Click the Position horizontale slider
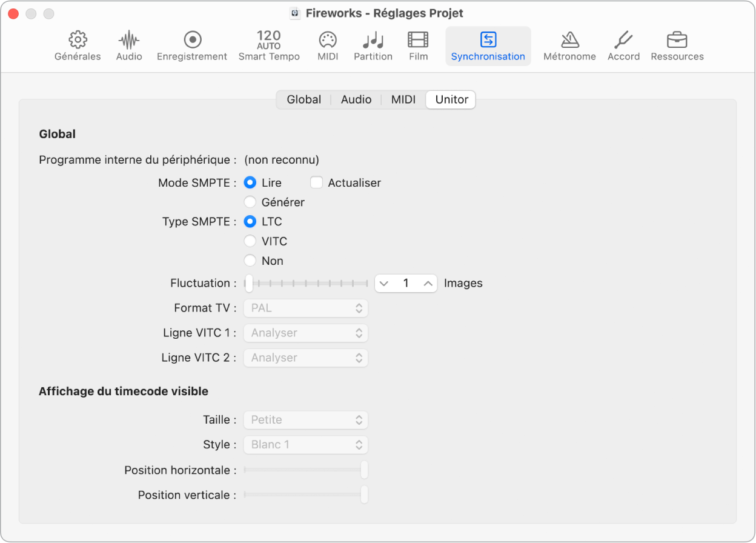 [306, 470]
